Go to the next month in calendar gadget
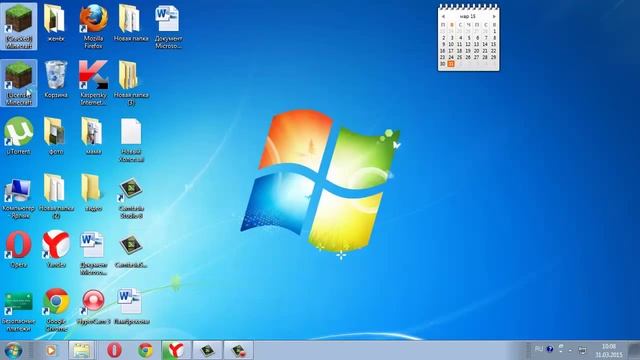640x360 pixels. (494, 16)
